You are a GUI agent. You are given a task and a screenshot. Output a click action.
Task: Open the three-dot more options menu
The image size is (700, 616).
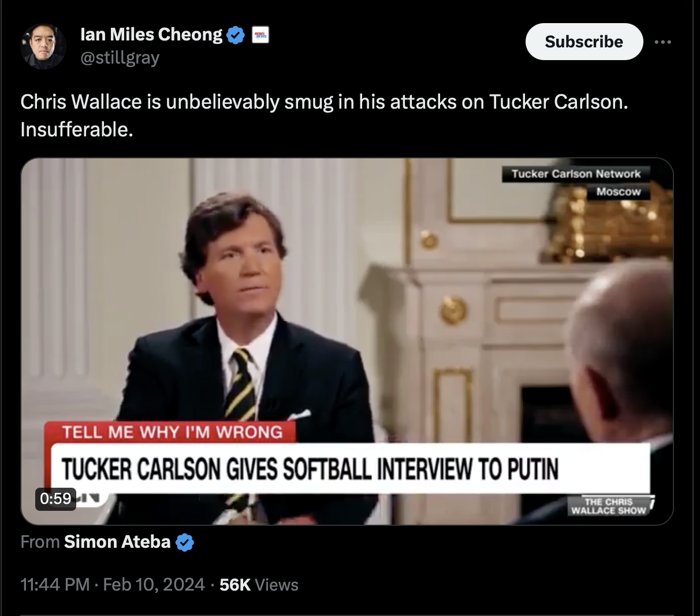pos(663,42)
